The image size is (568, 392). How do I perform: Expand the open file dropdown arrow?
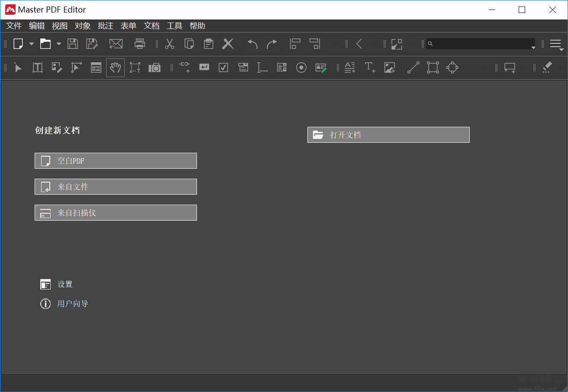click(58, 44)
